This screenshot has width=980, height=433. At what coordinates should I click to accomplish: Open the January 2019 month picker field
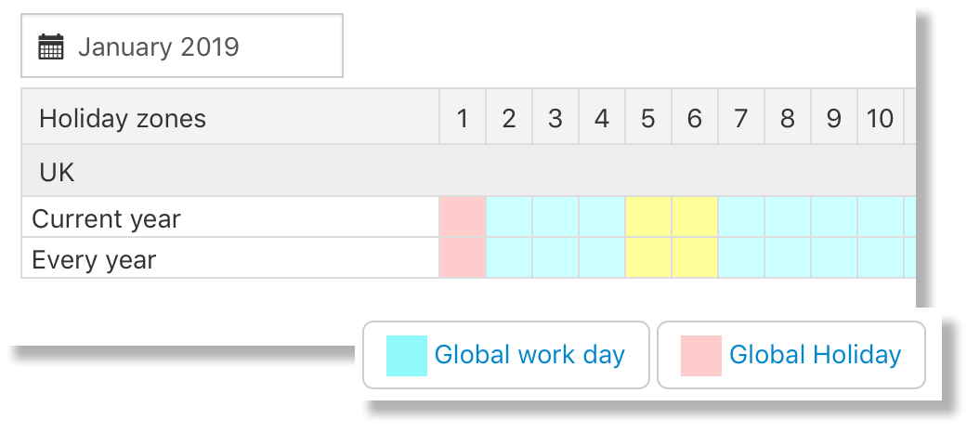tap(182, 46)
